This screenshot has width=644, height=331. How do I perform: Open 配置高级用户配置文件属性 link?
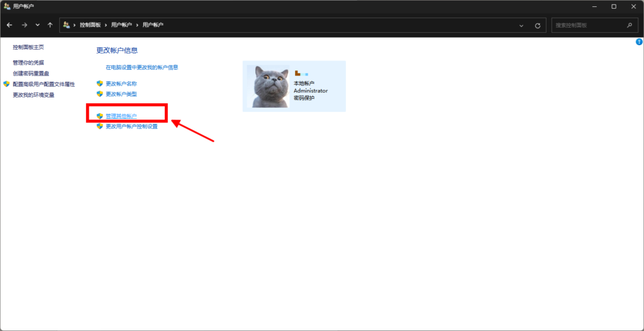coord(43,84)
